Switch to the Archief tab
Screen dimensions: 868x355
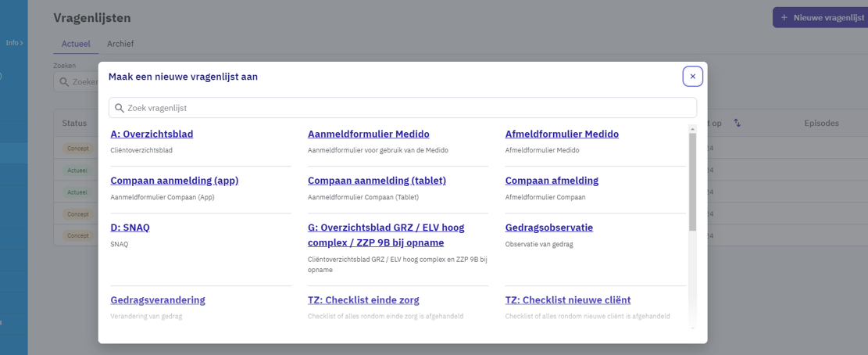120,44
